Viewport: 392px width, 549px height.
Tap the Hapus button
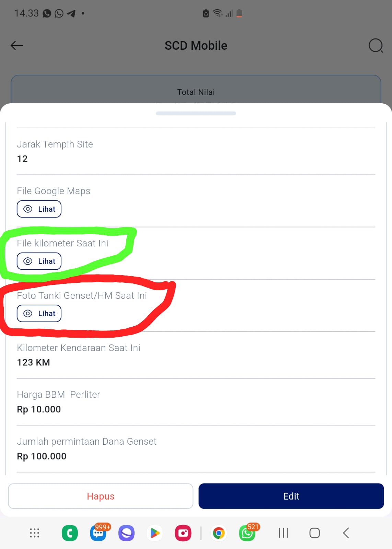click(101, 496)
